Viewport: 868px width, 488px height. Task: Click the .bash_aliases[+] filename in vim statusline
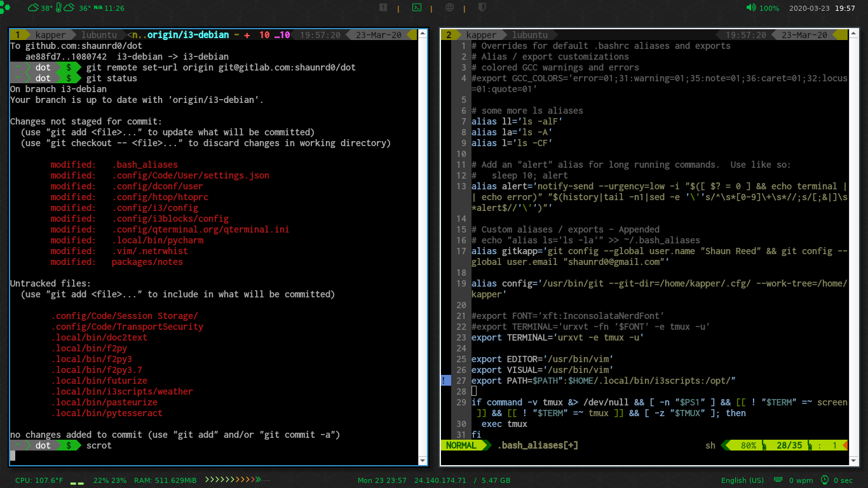[x=538, y=445]
